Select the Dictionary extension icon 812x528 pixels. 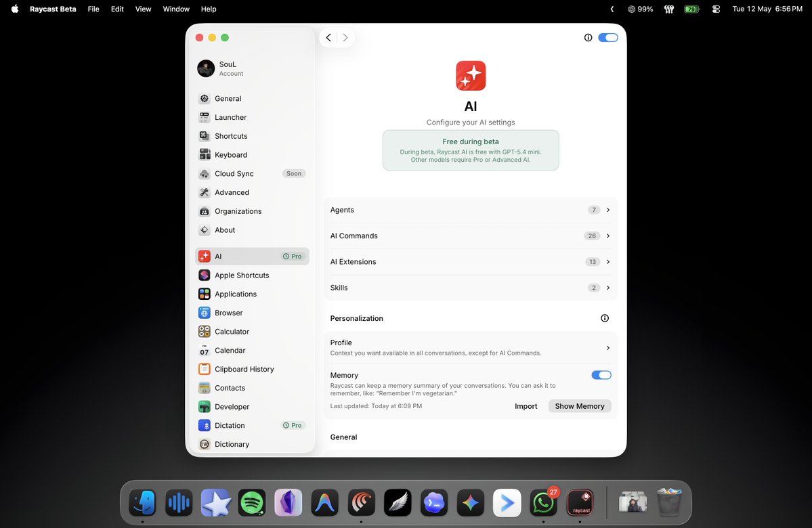205,444
